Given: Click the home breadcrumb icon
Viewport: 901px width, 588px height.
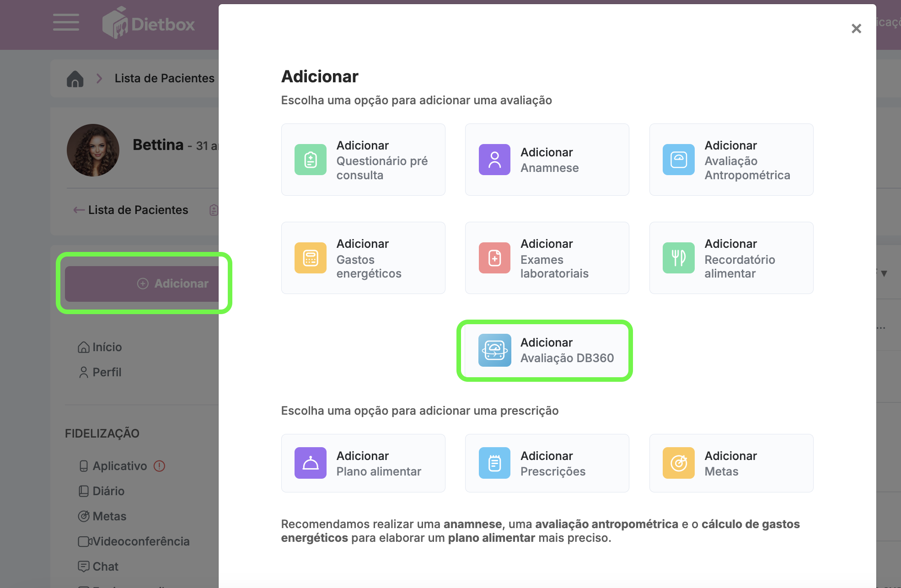Looking at the screenshot, I should 75,79.
